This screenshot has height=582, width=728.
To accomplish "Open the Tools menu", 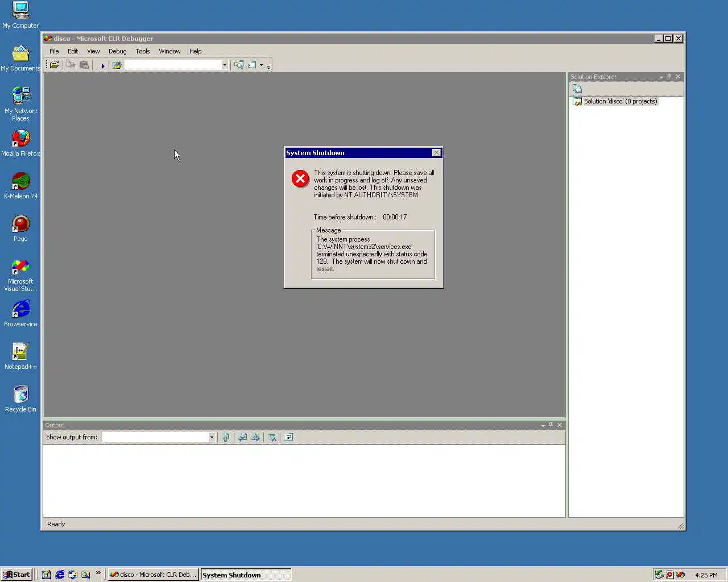I will coord(143,51).
